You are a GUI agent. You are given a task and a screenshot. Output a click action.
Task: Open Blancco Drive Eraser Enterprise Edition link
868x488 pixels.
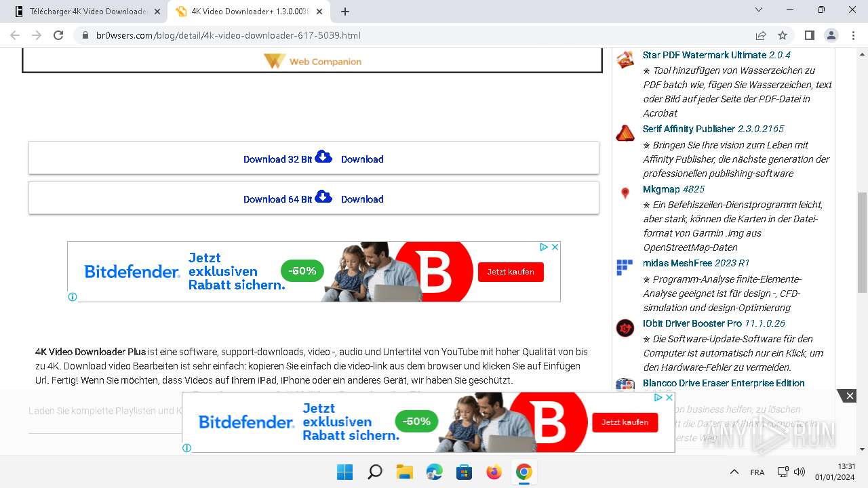[724, 383]
